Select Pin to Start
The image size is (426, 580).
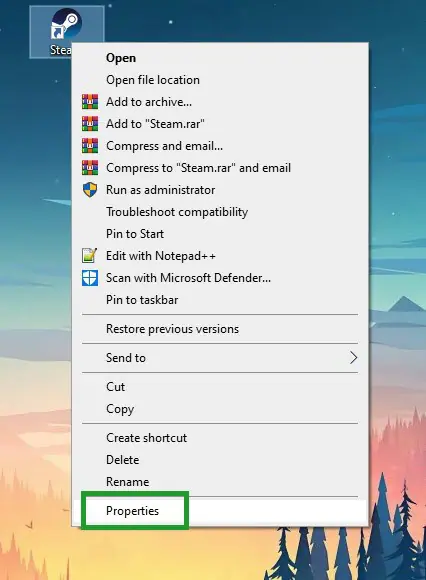[x=220, y=234]
